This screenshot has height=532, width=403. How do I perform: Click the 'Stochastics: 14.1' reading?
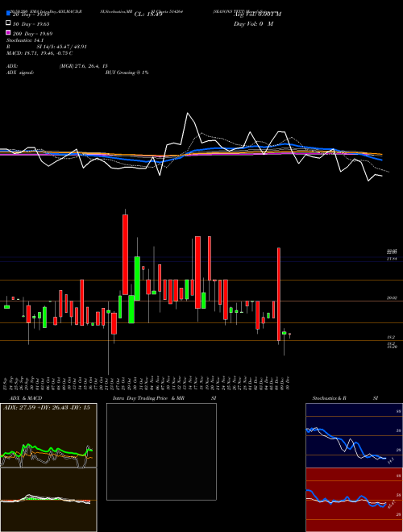coord(25,40)
